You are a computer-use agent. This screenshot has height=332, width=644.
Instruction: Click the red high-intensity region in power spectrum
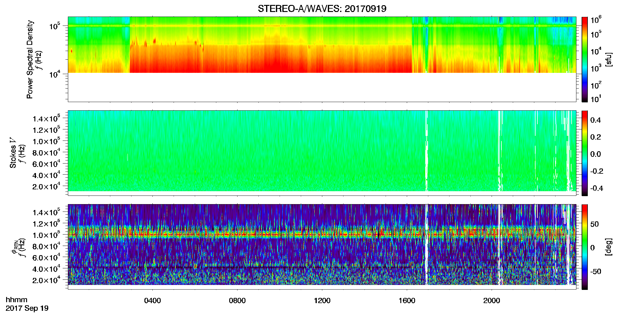(270, 60)
